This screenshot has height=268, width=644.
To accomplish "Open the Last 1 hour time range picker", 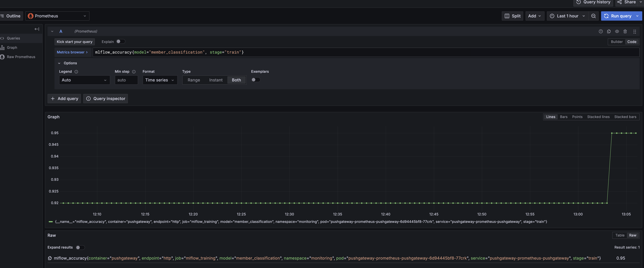I will 567,16.
